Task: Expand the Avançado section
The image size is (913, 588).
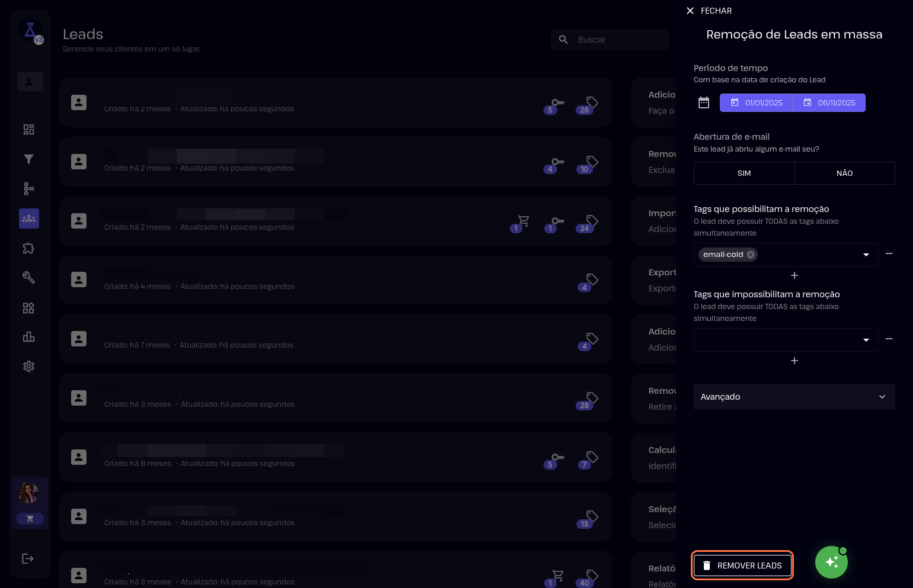Action: (x=794, y=397)
